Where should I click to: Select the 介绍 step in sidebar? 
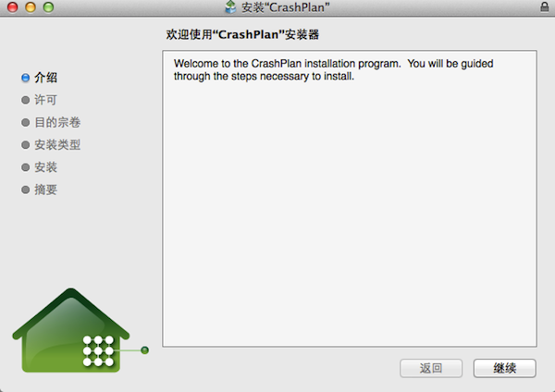click(x=45, y=78)
